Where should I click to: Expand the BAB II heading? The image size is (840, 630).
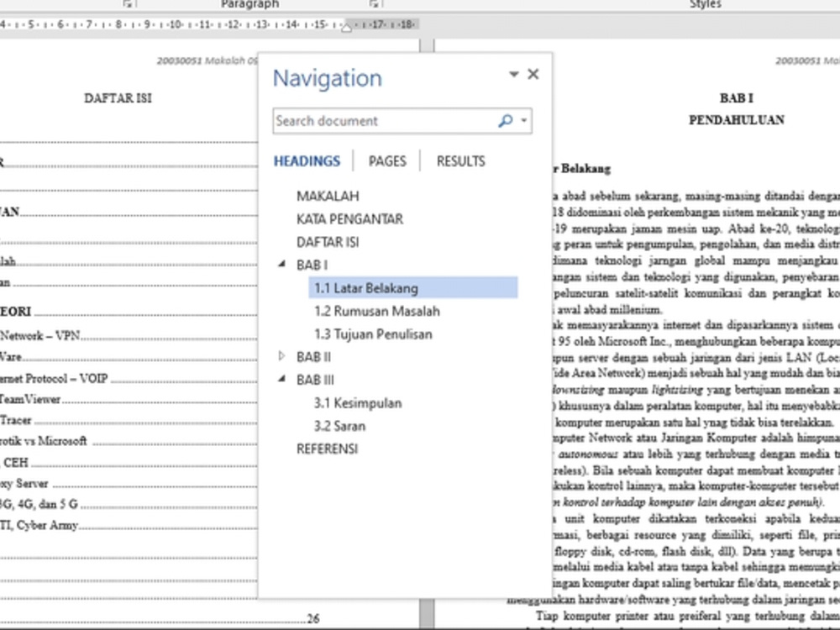tap(281, 356)
